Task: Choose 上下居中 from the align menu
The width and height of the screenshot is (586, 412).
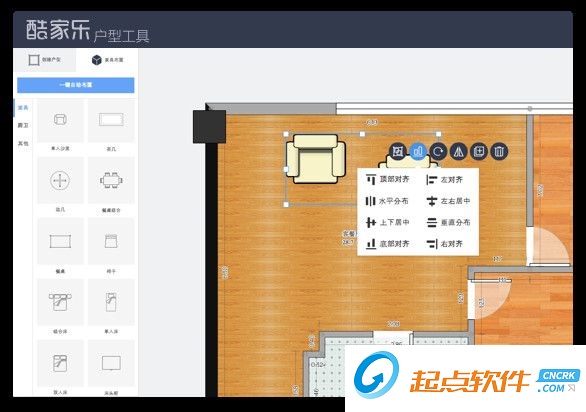Action: [388, 222]
